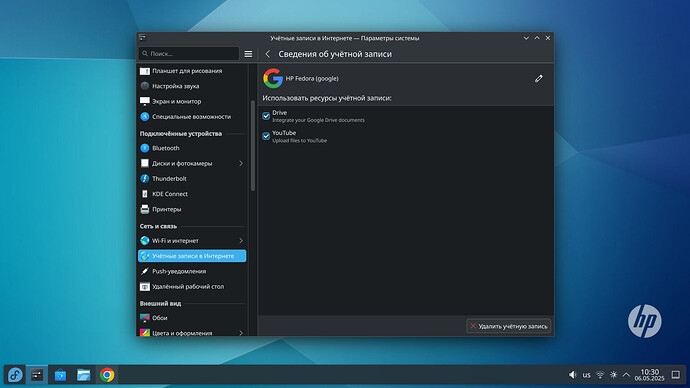The height and width of the screenshot is (388, 690).
Task: Toggle the YouTube checkbox
Action: pyautogui.click(x=266, y=136)
